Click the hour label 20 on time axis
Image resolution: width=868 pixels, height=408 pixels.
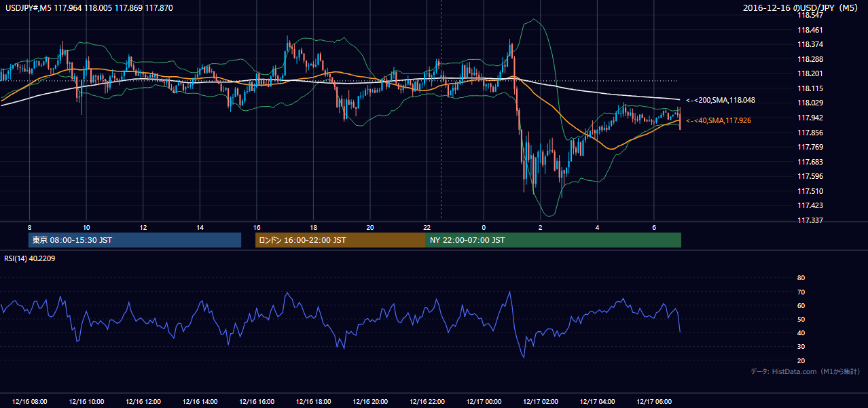370,227
